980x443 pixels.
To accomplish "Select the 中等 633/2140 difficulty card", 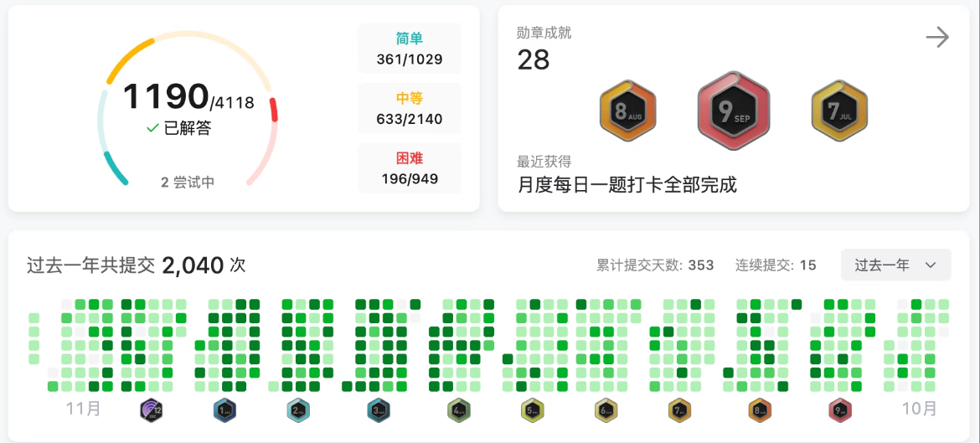I will [x=410, y=108].
